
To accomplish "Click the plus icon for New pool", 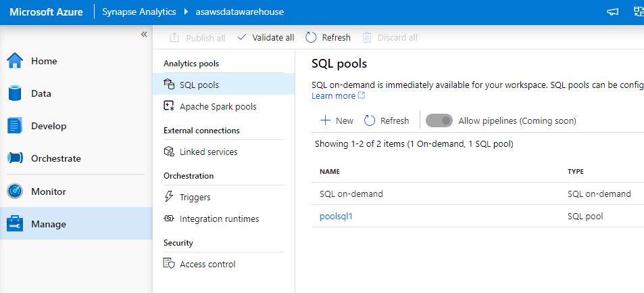I will coord(325,120).
